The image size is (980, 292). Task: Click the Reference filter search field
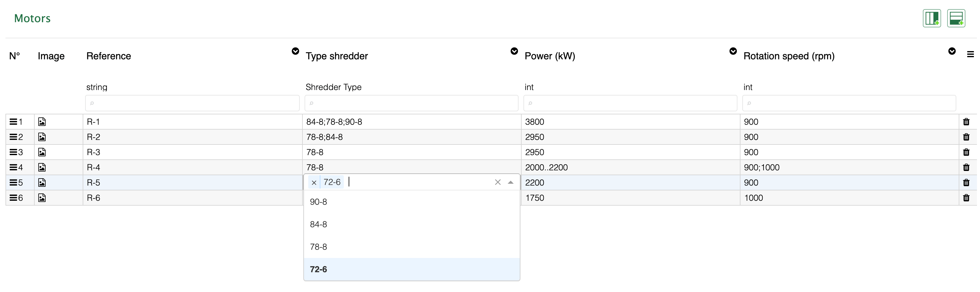click(192, 103)
